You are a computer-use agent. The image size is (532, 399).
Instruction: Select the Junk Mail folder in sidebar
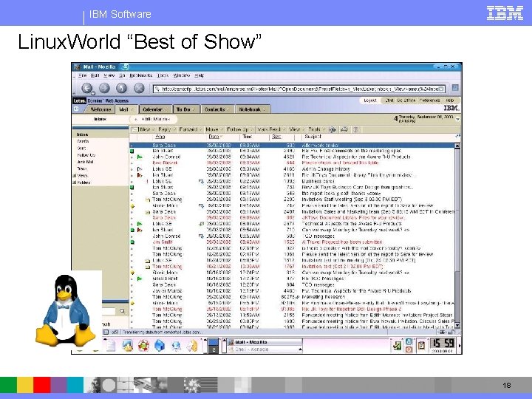coord(85,162)
